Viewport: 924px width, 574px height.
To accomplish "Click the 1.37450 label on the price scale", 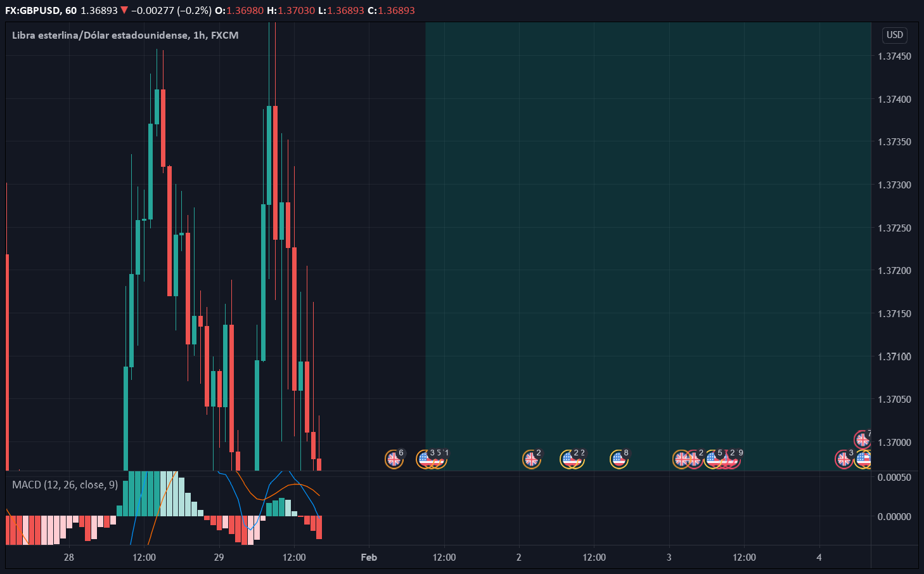I will (894, 56).
